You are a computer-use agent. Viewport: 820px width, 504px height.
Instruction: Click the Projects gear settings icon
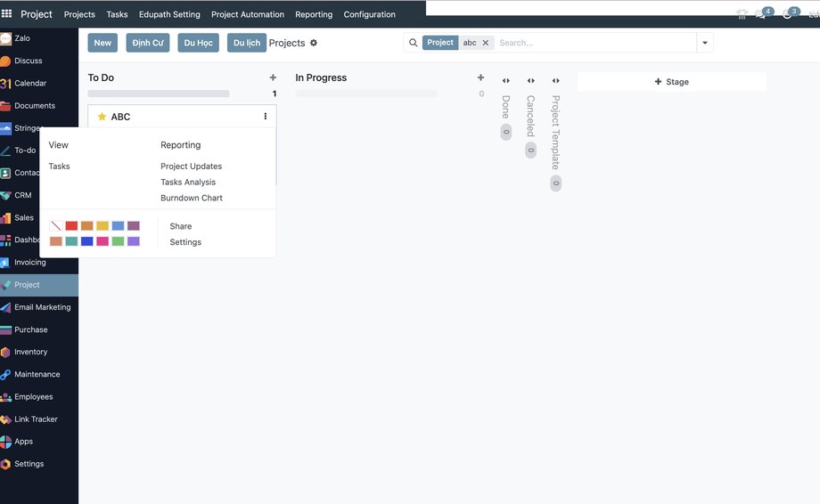[313, 43]
